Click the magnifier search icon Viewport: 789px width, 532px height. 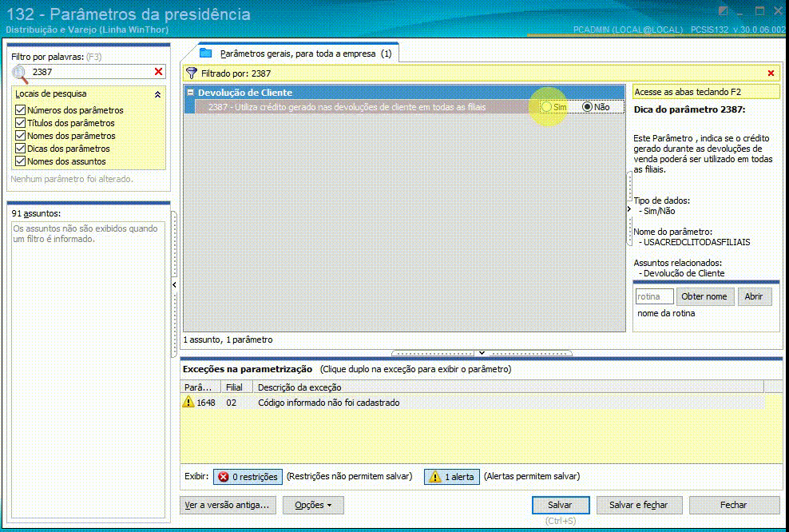click(20, 73)
